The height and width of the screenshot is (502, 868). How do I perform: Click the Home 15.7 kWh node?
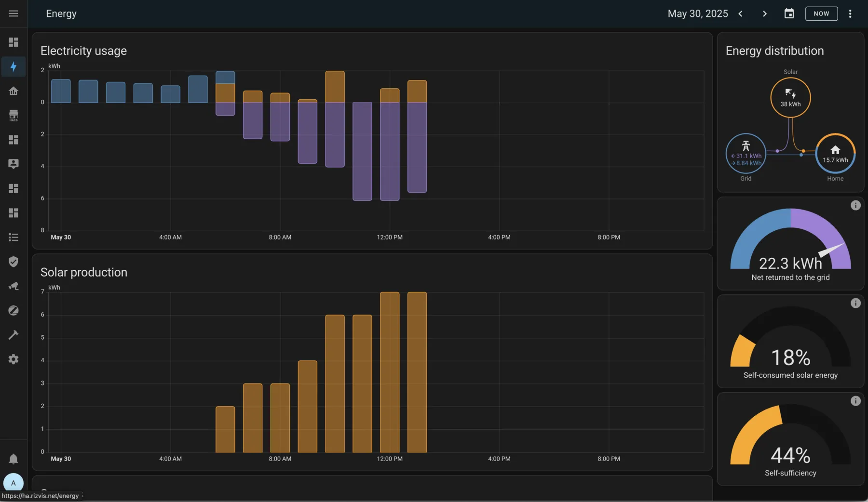coord(835,153)
